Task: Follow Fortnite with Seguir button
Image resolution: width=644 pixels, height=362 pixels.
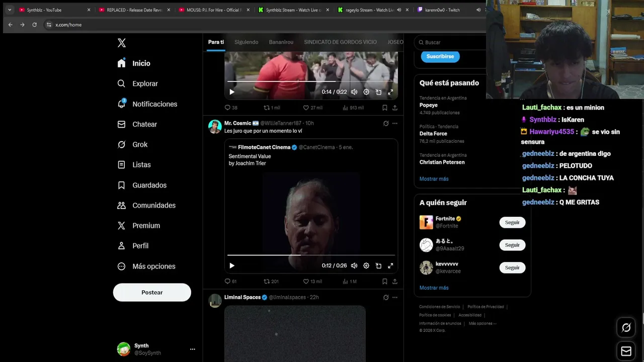Action: click(x=512, y=222)
